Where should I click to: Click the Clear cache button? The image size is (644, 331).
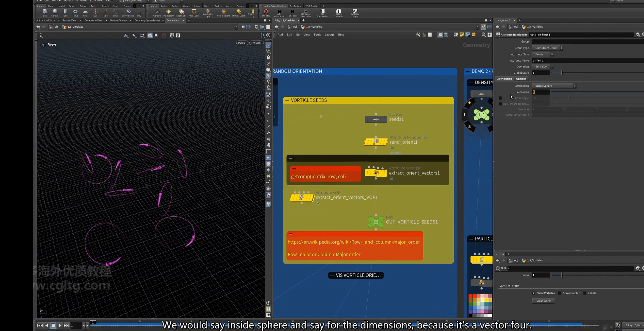tap(543, 301)
